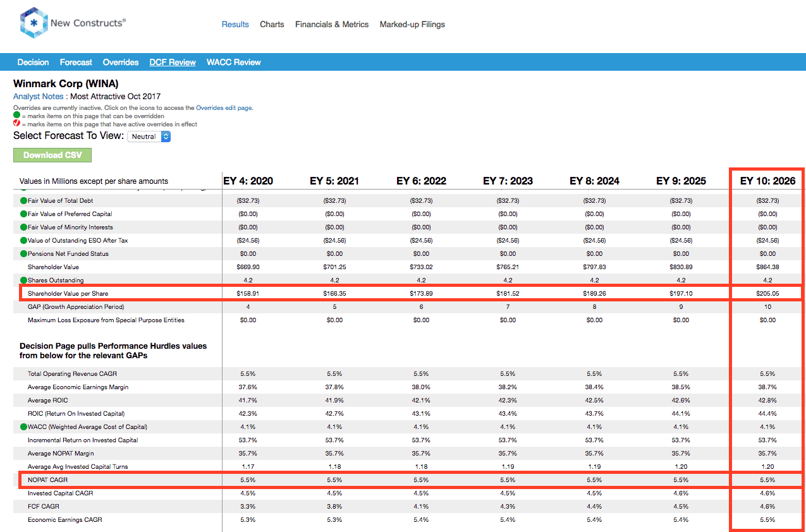Click the FCF CAGR value 3.3% for 2020
The width and height of the screenshot is (806, 532).
(248, 506)
